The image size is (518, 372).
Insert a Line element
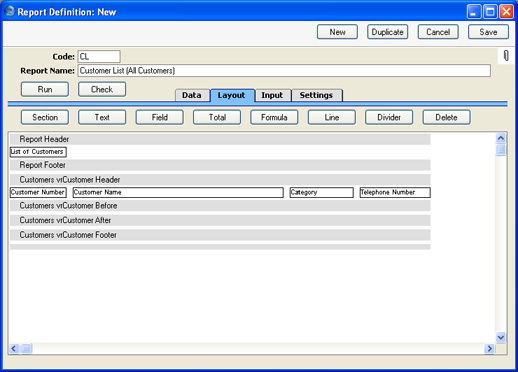(x=332, y=117)
